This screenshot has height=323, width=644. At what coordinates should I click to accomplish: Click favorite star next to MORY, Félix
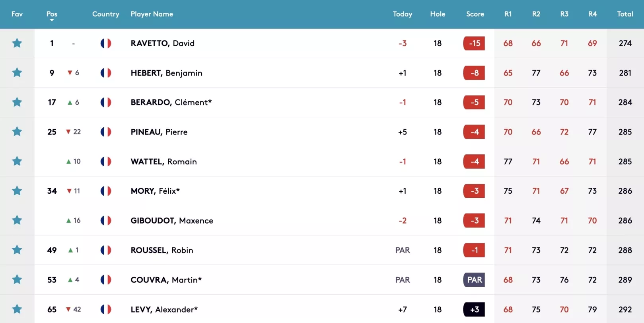(x=17, y=191)
